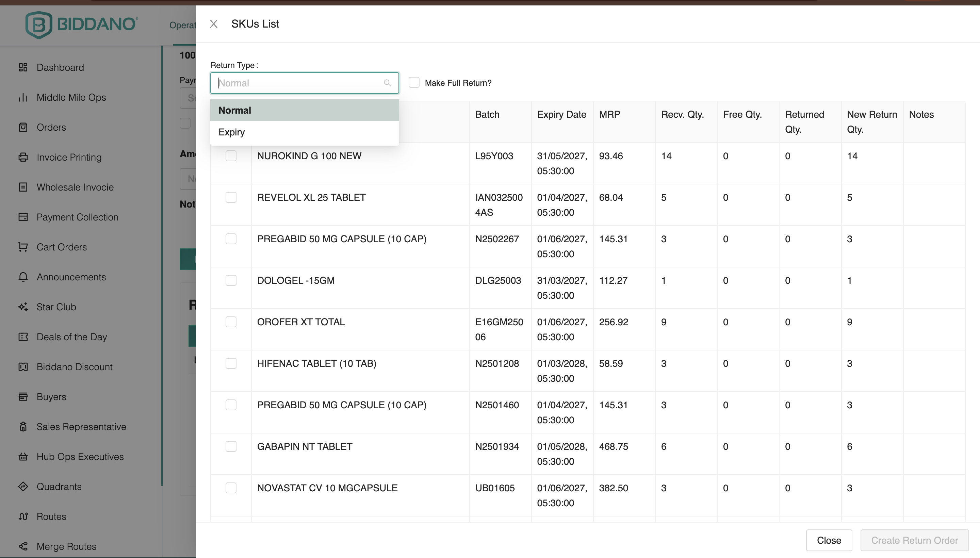Select the DOLOGEL -15GM checkbox

tap(231, 280)
